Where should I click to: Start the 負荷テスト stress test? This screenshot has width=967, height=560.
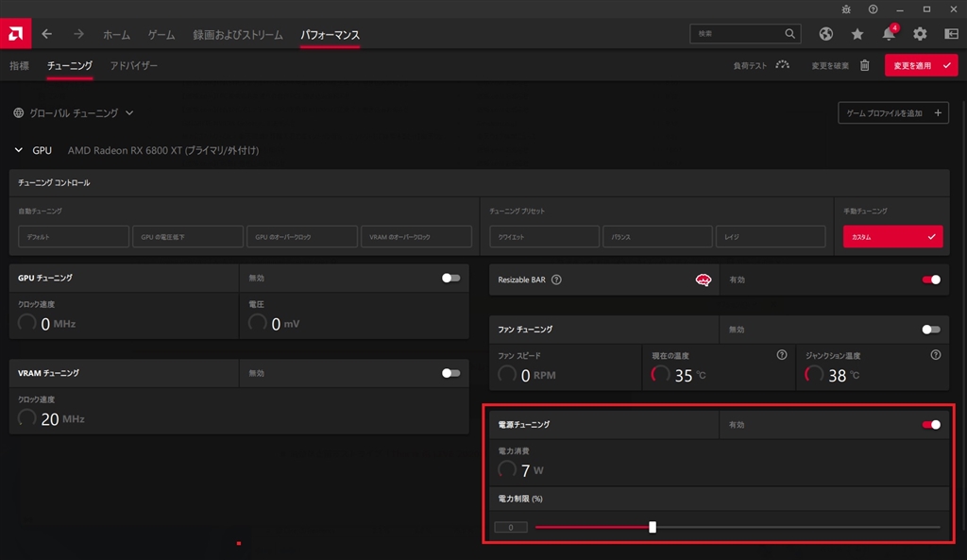point(761,65)
